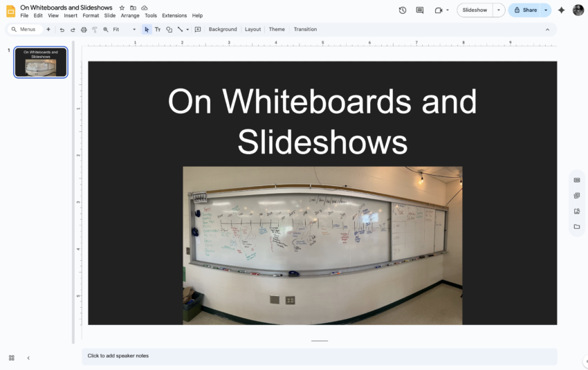
Task: Click the speaker notes field
Action: coord(319,356)
